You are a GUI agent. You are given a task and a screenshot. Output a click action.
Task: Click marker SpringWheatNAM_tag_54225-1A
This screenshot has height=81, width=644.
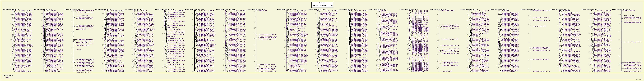(23, 11)
